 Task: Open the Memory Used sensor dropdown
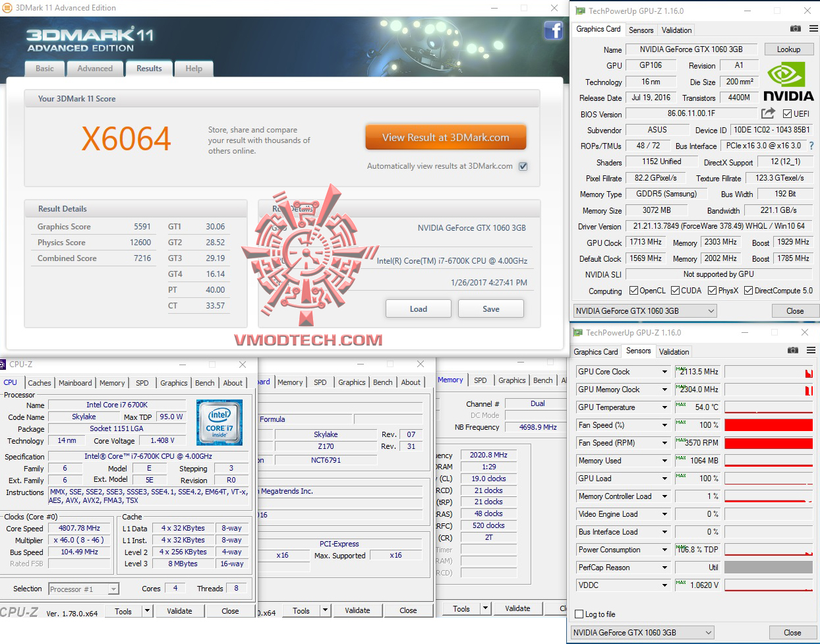[x=664, y=461]
